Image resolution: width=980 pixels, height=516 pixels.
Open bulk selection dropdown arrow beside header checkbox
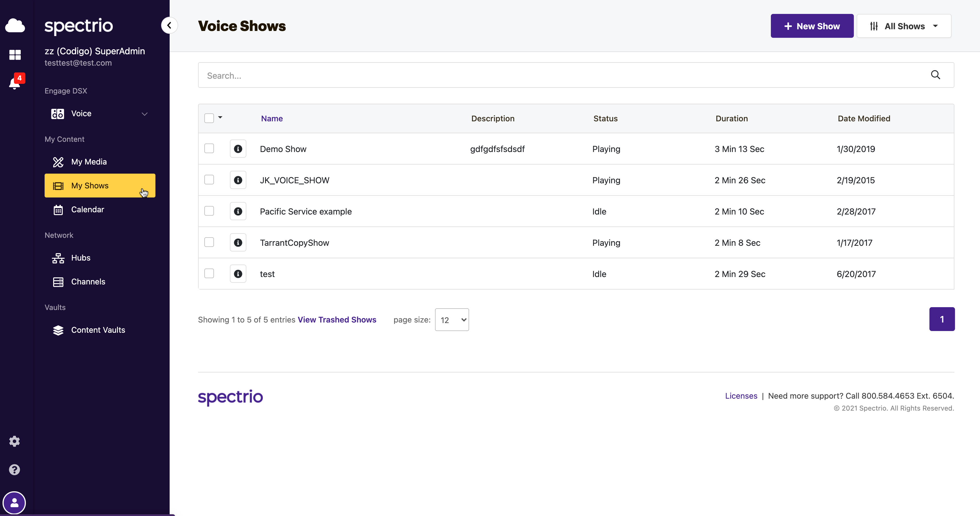tap(220, 118)
